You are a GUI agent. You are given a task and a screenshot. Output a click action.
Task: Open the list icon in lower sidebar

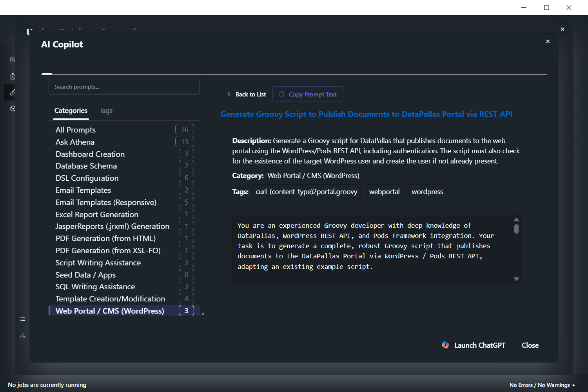click(23, 319)
